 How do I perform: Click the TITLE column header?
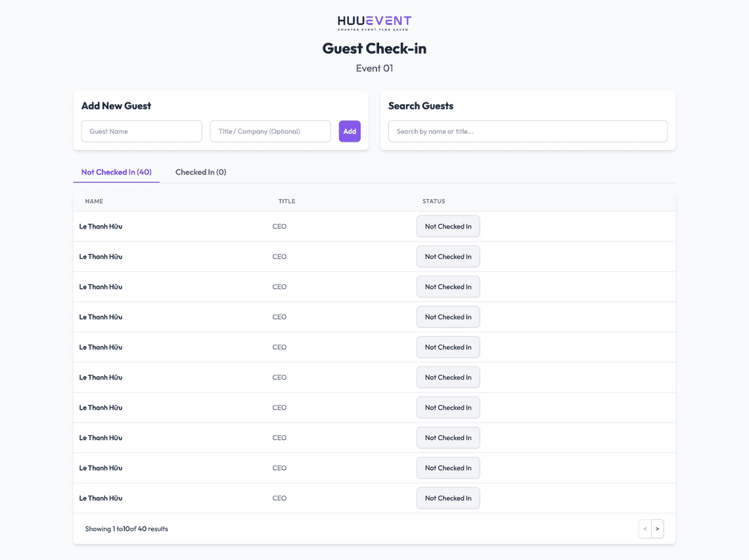[286, 201]
